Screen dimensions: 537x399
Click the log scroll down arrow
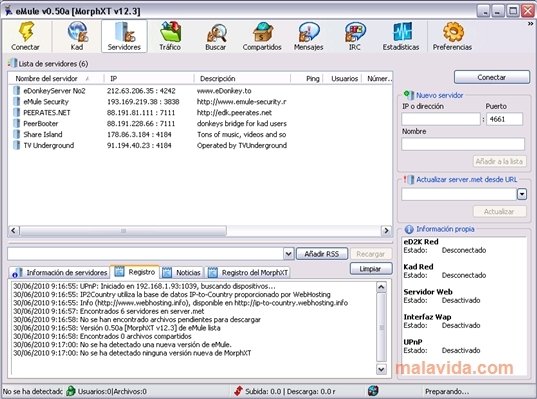pyautogui.click(x=381, y=369)
